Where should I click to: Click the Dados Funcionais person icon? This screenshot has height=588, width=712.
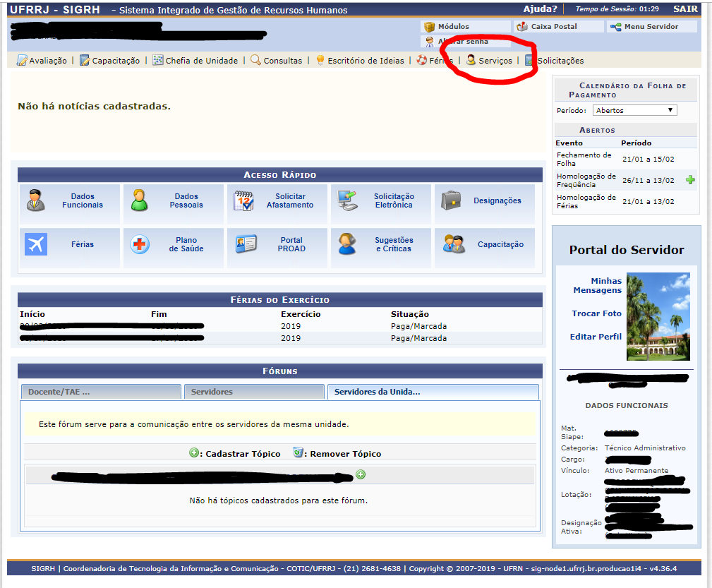tap(36, 201)
